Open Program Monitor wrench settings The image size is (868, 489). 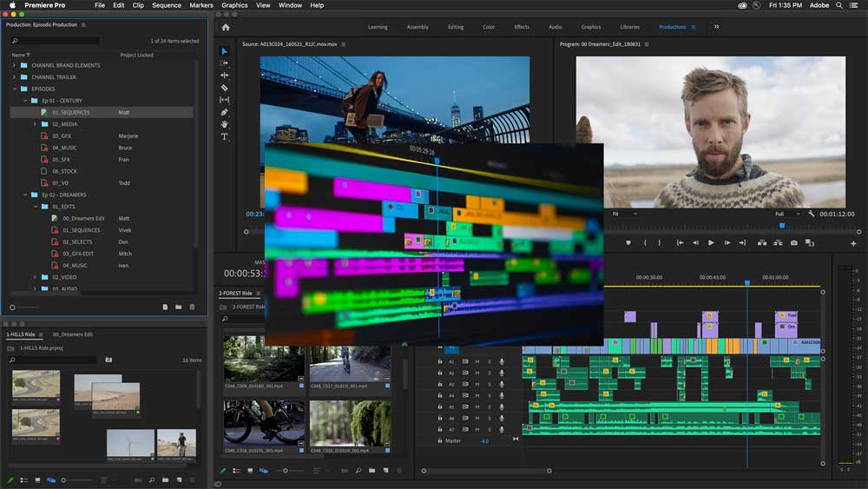point(811,214)
